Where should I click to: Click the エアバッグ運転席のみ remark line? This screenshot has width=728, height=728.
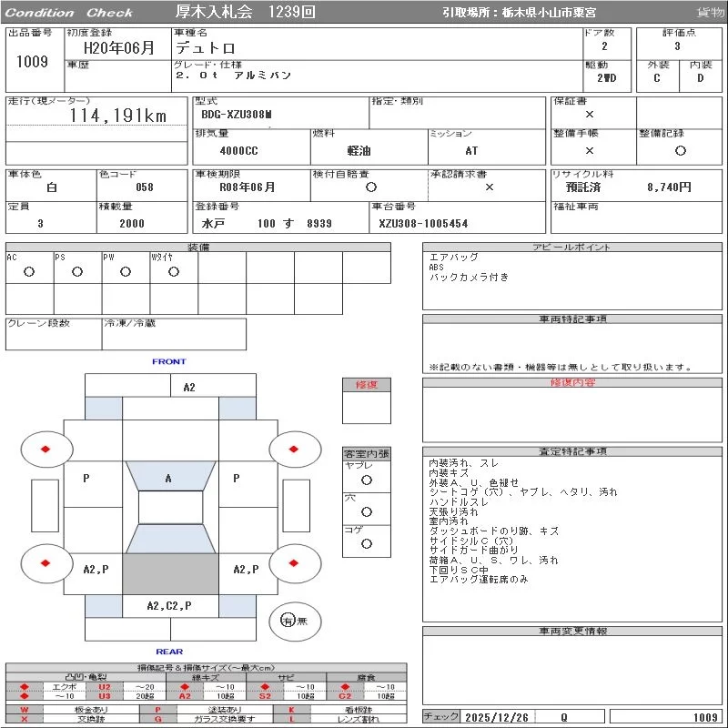[x=479, y=580]
